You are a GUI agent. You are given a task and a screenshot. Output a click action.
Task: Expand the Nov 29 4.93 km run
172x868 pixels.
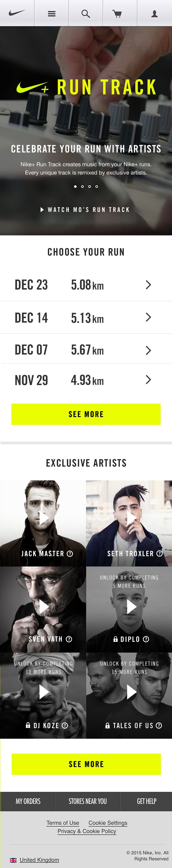click(x=148, y=380)
